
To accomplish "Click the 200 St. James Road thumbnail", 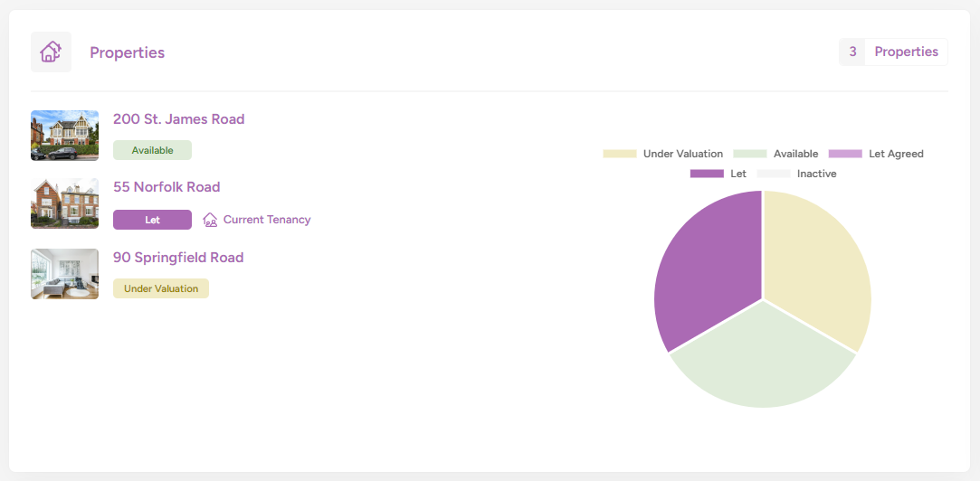I will point(64,136).
